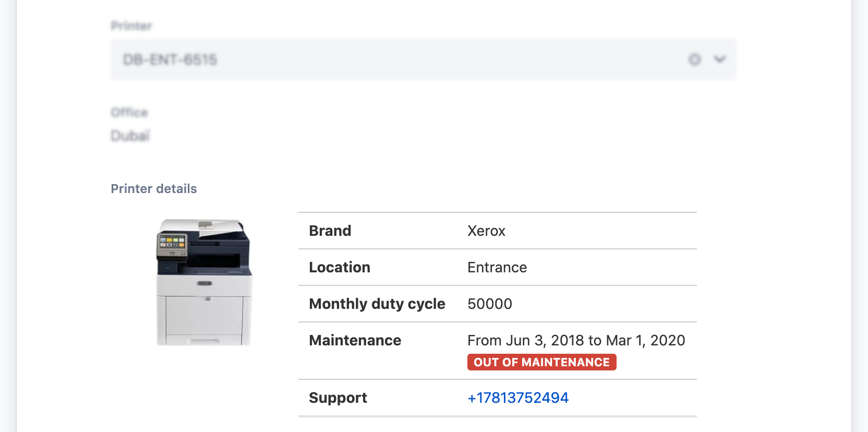868x432 pixels.
Task: Click the Brand row label
Action: [330, 231]
